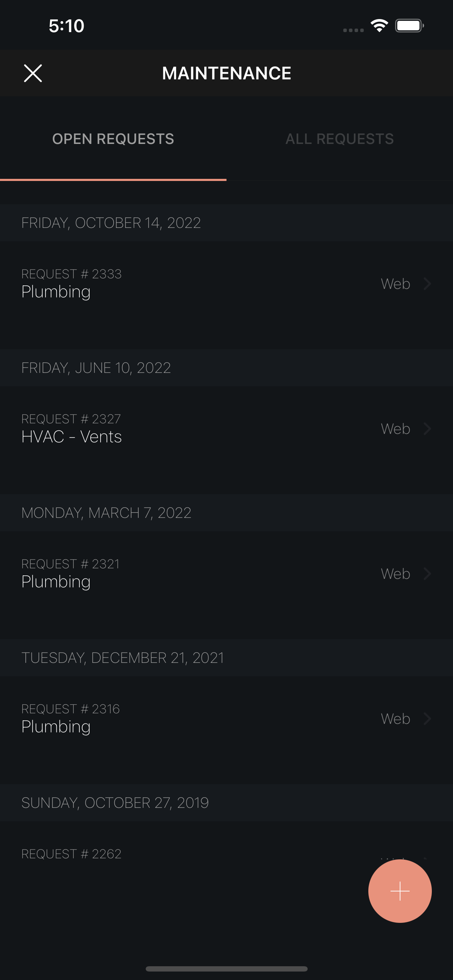Tap the plus button to add request
The width and height of the screenshot is (453, 980).
[x=400, y=891]
